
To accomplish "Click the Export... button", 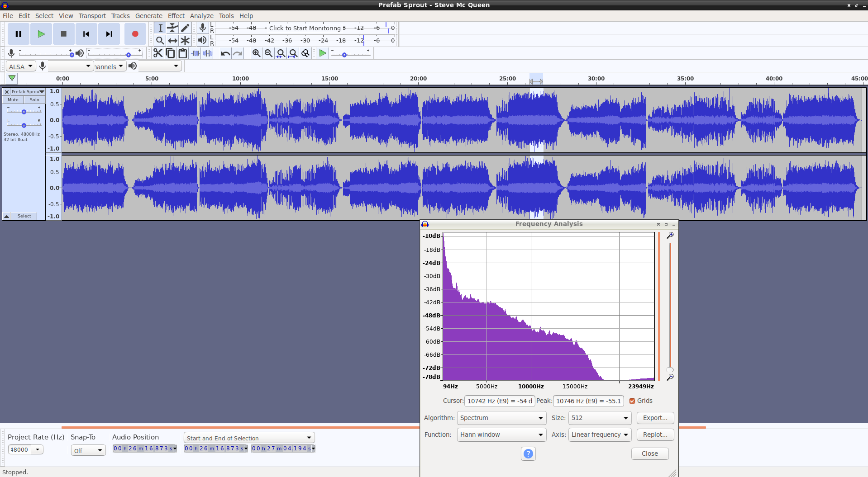I will coord(655,418).
